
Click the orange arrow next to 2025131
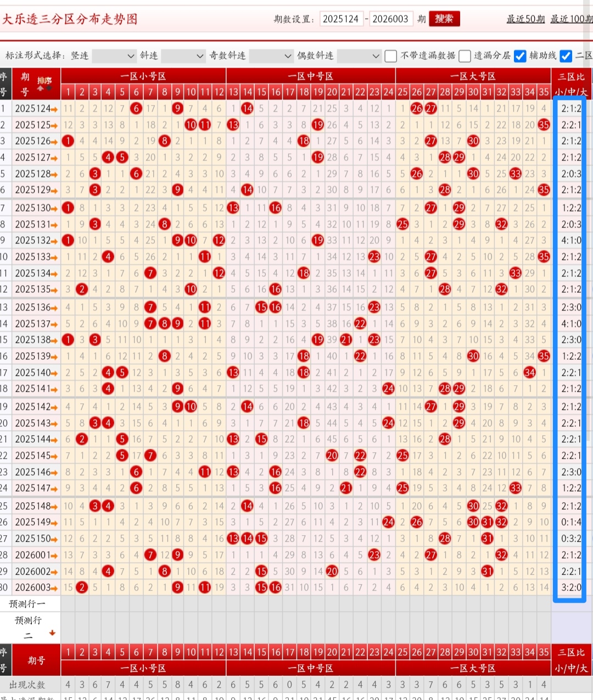(x=54, y=225)
